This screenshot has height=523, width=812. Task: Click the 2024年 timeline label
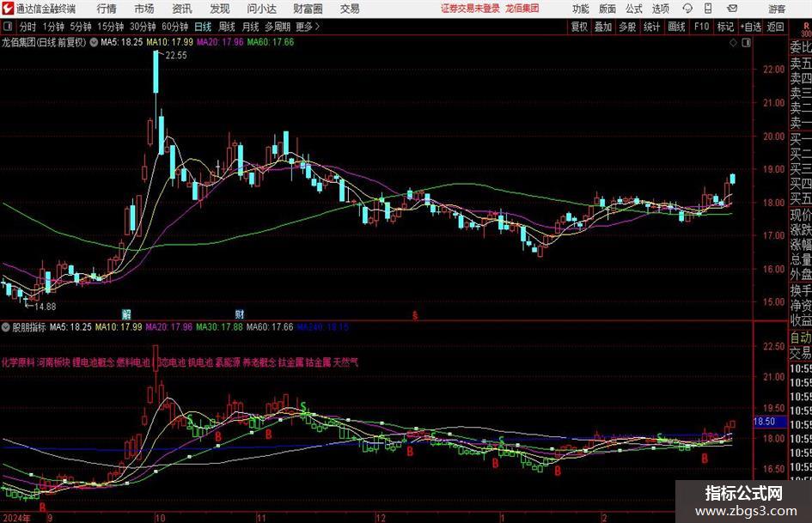tap(16, 518)
